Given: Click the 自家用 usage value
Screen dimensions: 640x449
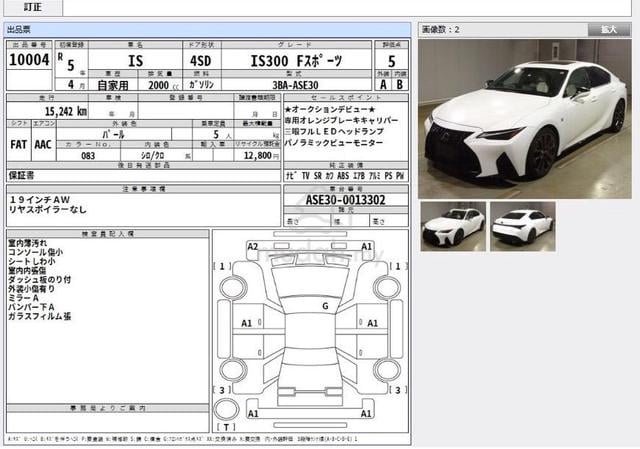Looking at the screenshot, I should 113,85.
